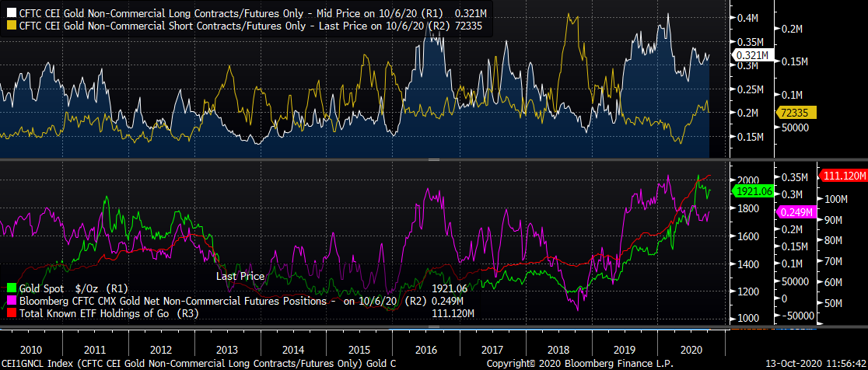Click the magenta 0.249M value flag
868x370 pixels.
click(796, 212)
